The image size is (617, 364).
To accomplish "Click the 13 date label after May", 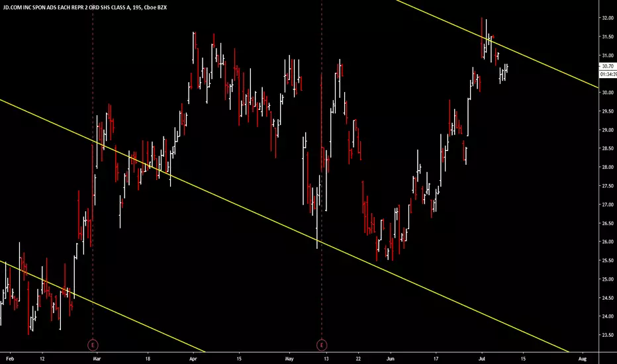I will pyautogui.click(x=326, y=359).
